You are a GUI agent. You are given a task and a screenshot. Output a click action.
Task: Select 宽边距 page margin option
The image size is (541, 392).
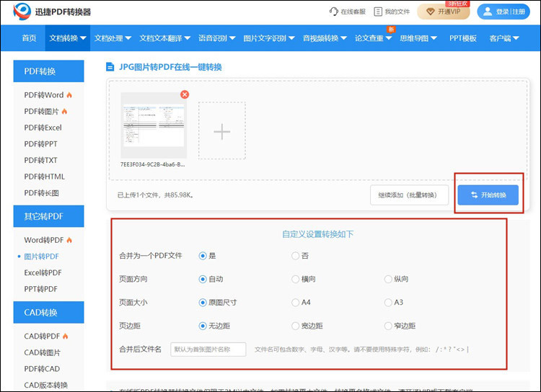(x=296, y=326)
